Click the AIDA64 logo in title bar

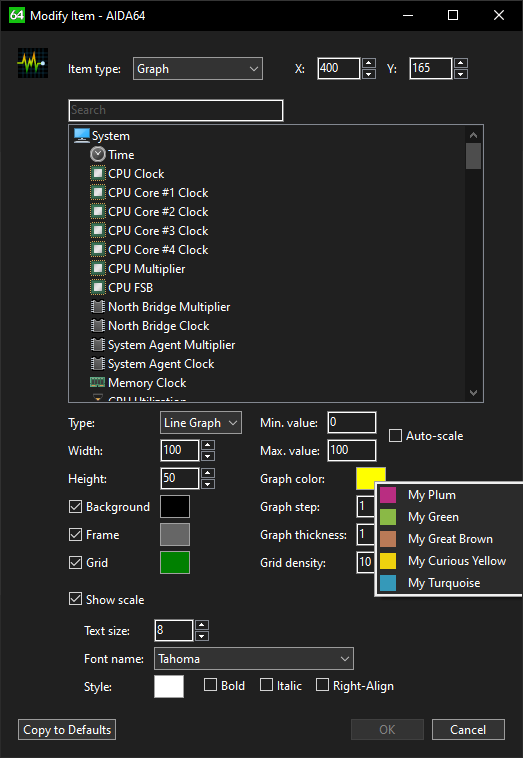tap(16, 15)
